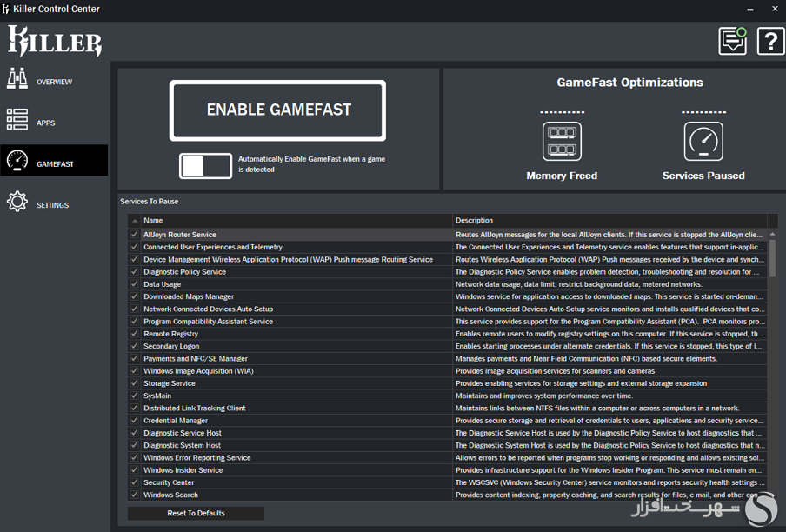Uncheck Windows Insider Service checkbox
Screen dimensions: 786x532
[134, 470]
